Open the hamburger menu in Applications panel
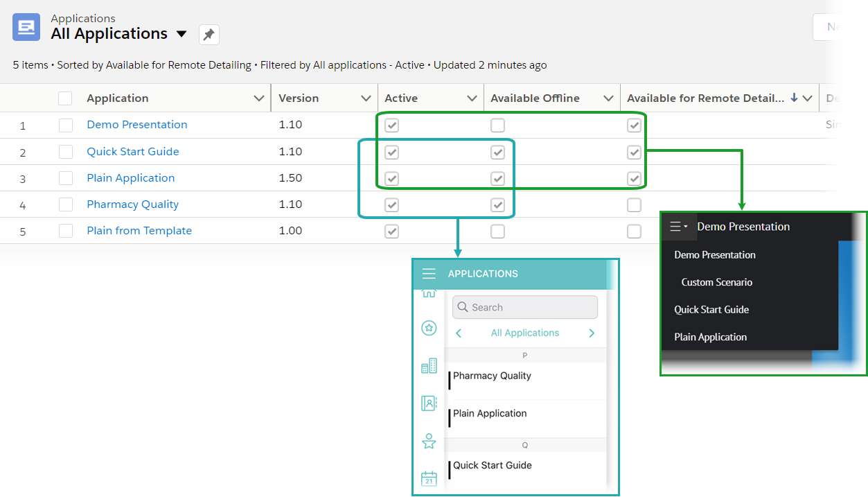Viewport: 868px width, 497px height. click(x=429, y=274)
